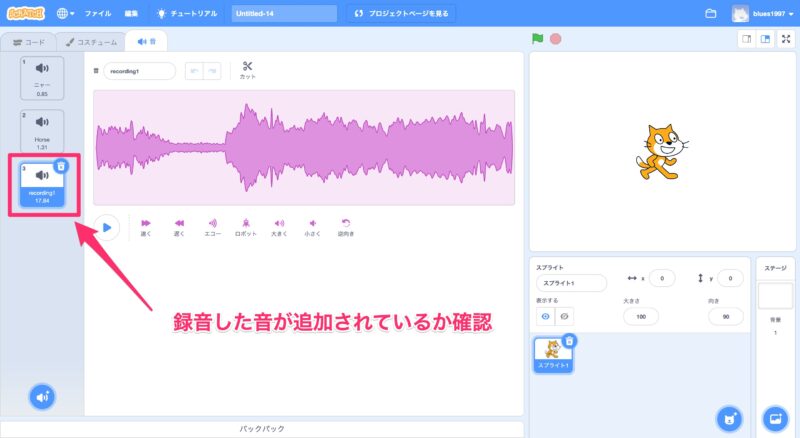
Task: Open the File (ファイル) menu
Action: point(98,14)
